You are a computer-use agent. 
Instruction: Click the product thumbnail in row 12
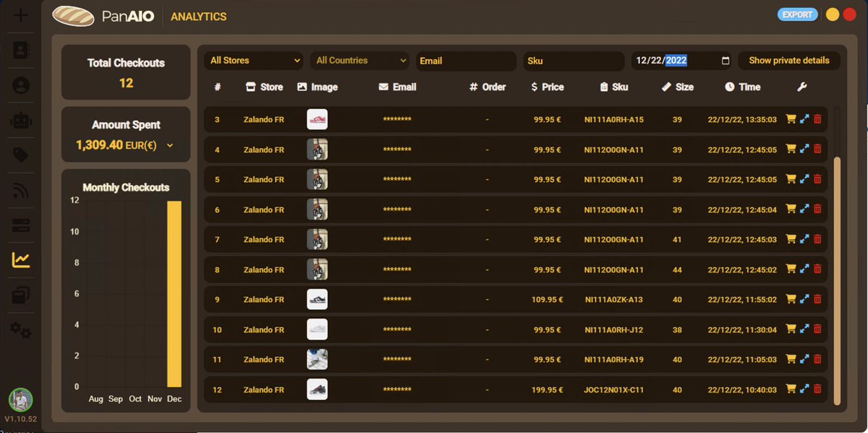[317, 389]
